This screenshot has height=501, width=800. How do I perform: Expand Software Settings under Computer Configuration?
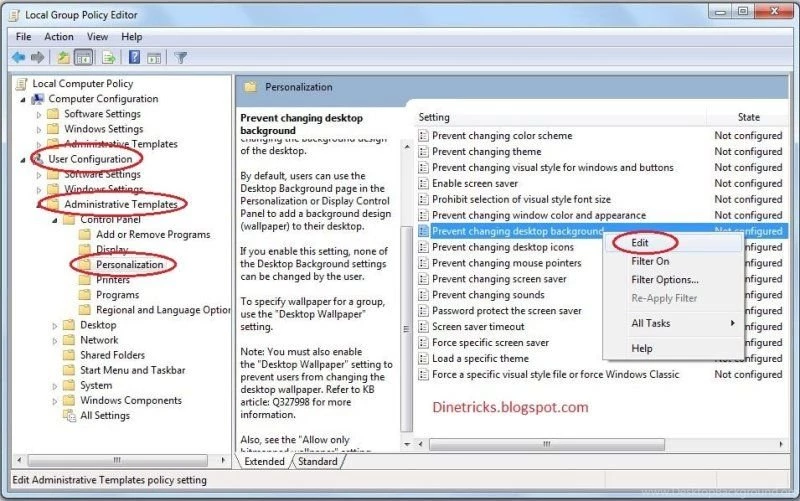(x=39, y=115)
